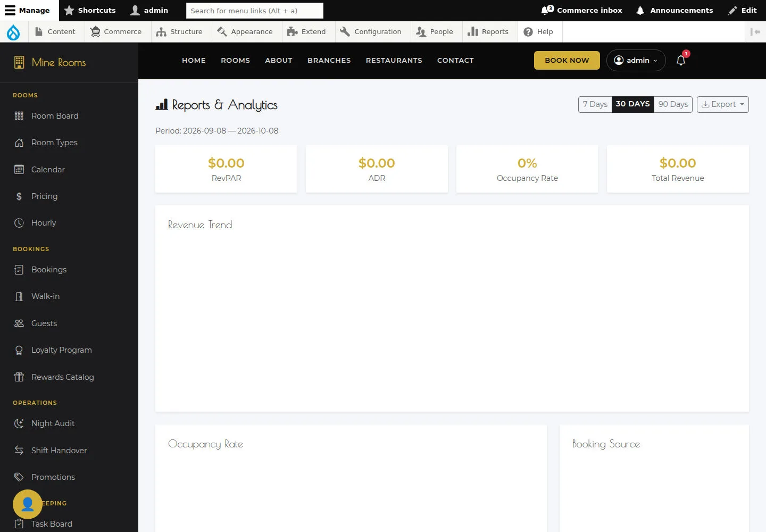Click the notification bell icon

pos(681,60)
